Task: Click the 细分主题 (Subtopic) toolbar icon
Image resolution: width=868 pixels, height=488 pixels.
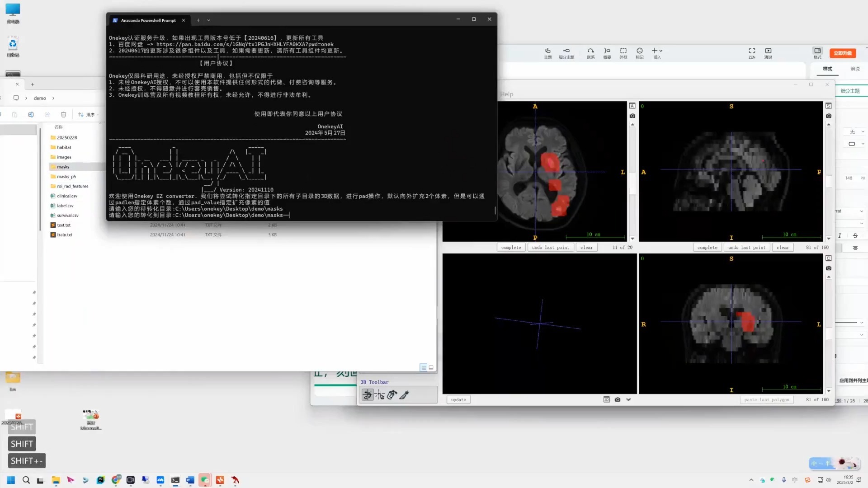Action: (x=566, y=53)
